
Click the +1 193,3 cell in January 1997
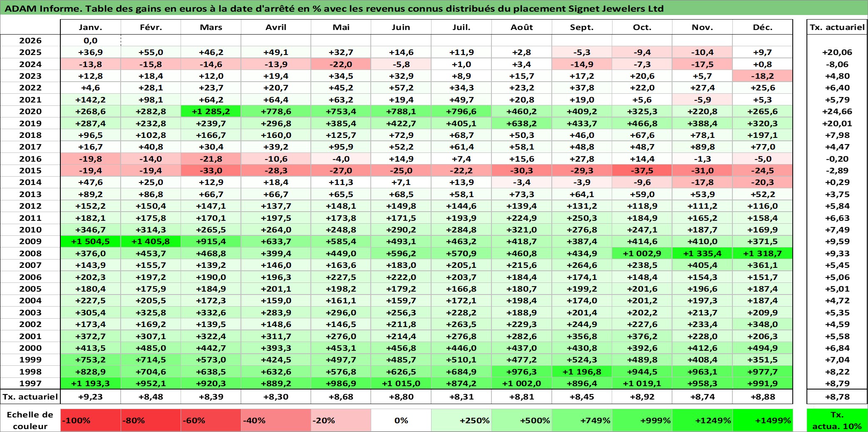[91, 383]
